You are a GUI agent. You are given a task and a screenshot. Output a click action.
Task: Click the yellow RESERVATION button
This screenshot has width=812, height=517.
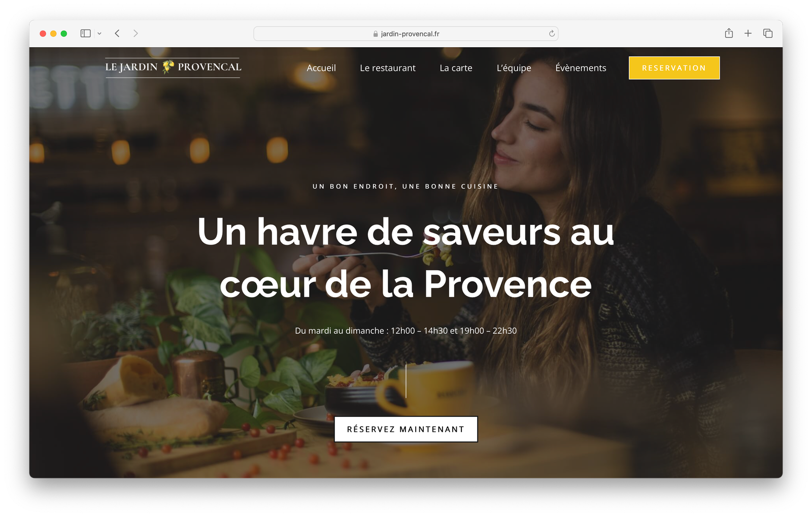(x=674, y=68)
